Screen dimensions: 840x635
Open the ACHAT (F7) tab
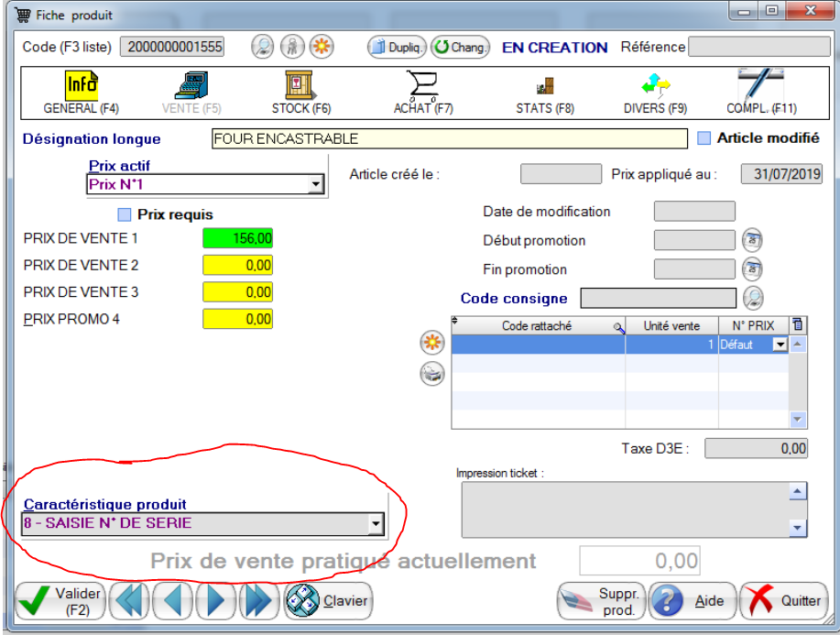(423, 93)
